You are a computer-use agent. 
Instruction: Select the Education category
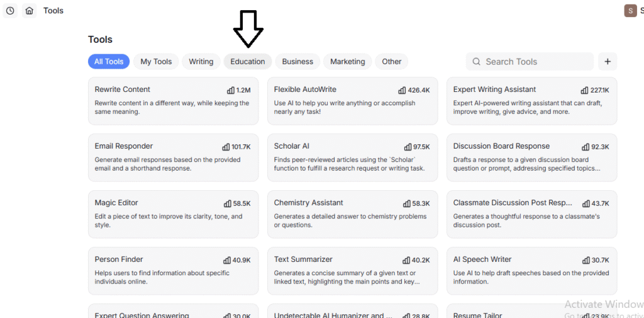pos(248,62)
